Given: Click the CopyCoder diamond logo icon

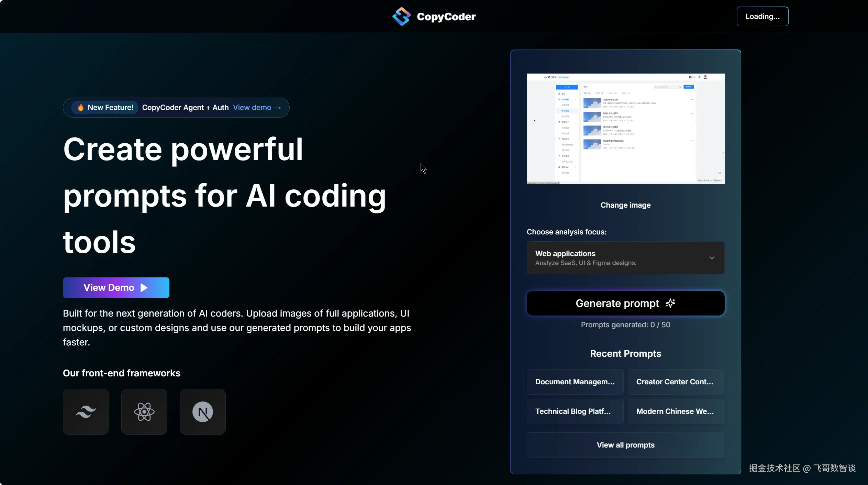Looking at the screenshot, I should pos(401,16).
